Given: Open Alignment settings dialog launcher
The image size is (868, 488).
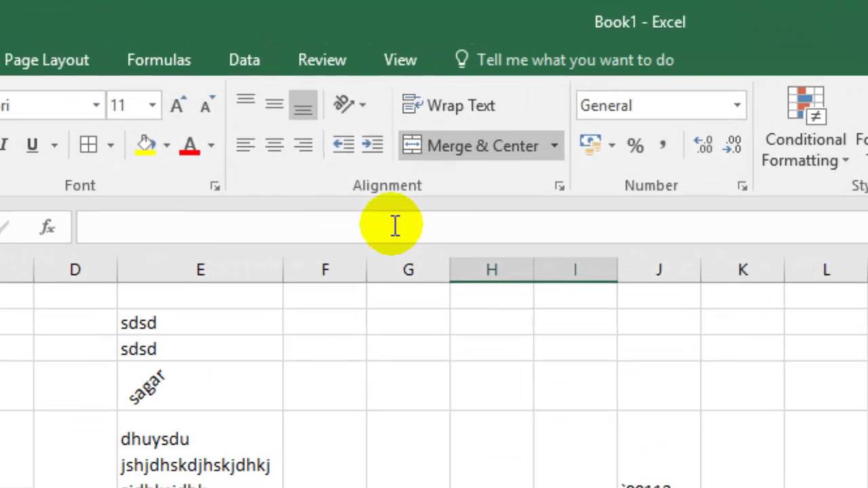Looking at the screenshot, I should pos(559,186).
